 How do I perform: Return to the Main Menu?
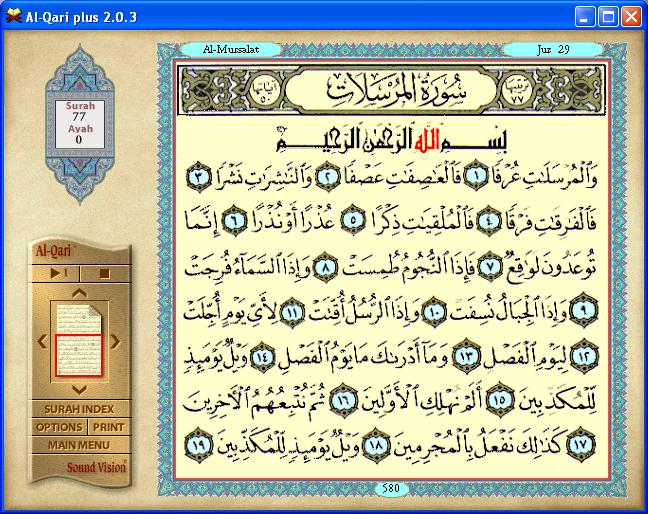(x=79, y=445)
